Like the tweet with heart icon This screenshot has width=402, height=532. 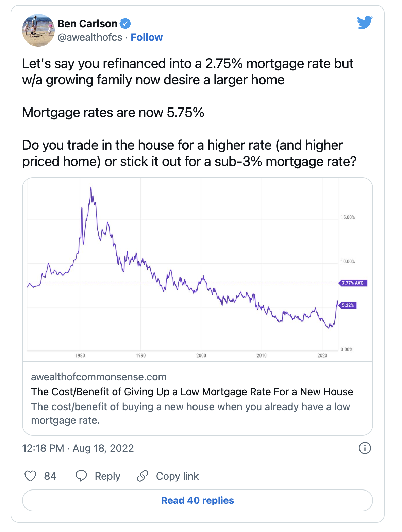[30, 476]
